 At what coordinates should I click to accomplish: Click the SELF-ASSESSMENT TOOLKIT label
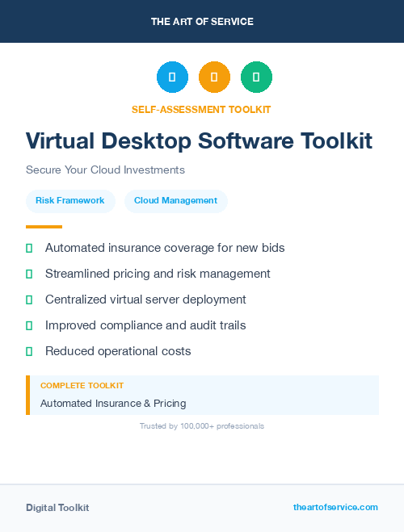[x=201, y=110]
